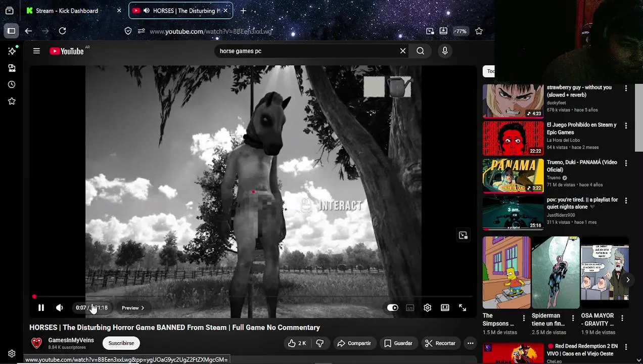Open more actions three-dot menu
Image resolution: width=643 pixels, height=364 pixels.
click(x=470, y=343)
